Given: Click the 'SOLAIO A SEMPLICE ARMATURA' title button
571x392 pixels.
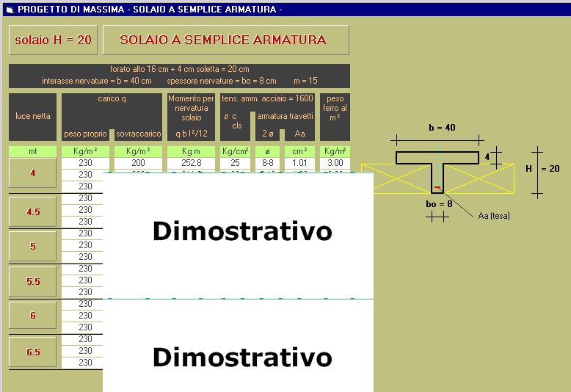Looking at the screenshot, I should [226, 40].
